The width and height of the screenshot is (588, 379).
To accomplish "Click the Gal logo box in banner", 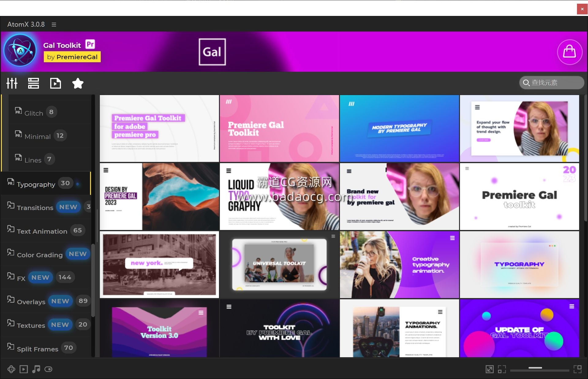I will [x=212, y=52].
